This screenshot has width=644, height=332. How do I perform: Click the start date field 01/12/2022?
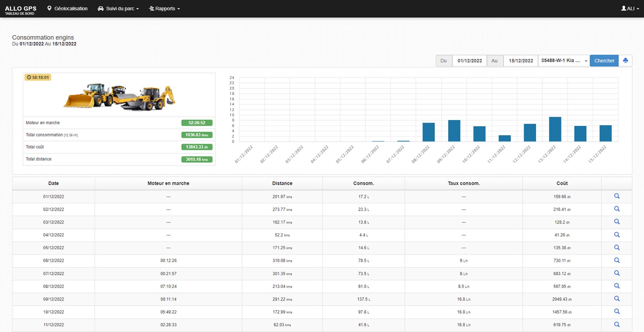point(469,60)
